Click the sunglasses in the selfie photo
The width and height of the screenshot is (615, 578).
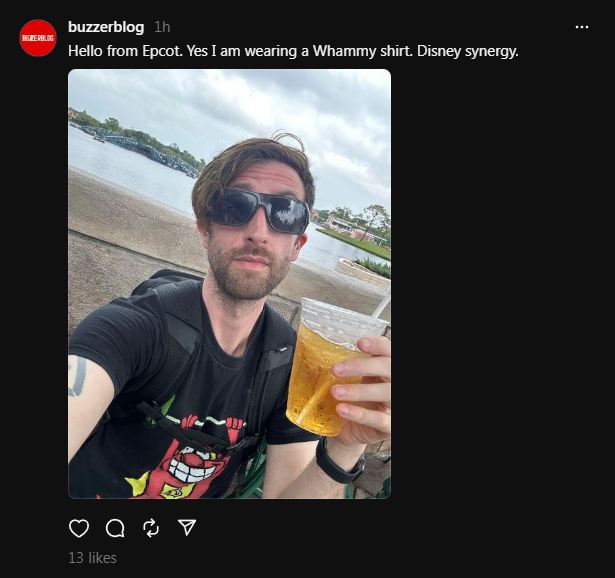click(x=259, y=211)
